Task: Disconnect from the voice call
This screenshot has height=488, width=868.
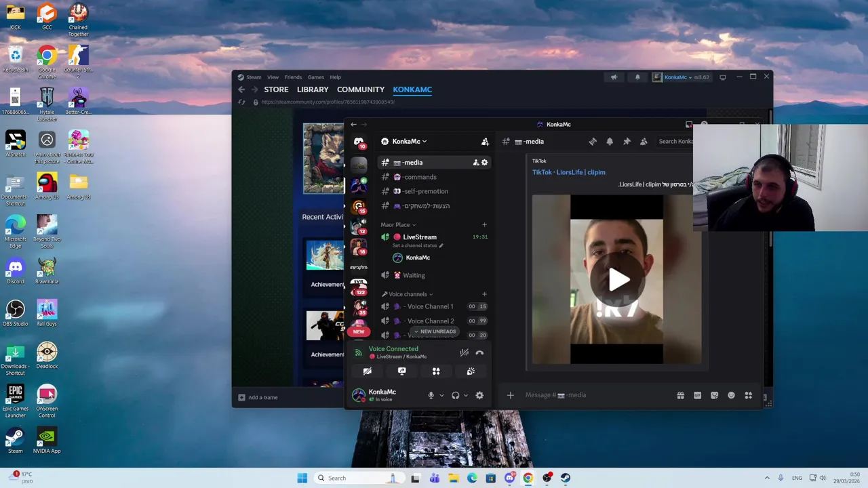Action: coord(479,352)
